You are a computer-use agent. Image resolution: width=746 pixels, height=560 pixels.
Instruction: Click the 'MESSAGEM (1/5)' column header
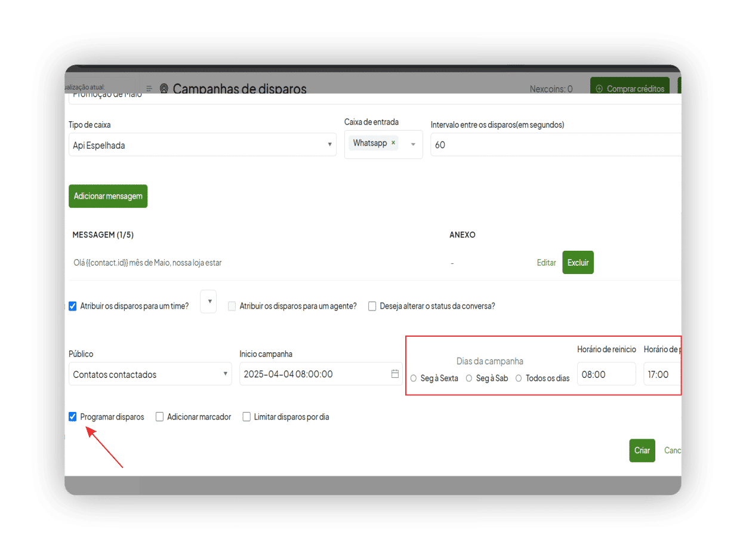pos(103,235)
